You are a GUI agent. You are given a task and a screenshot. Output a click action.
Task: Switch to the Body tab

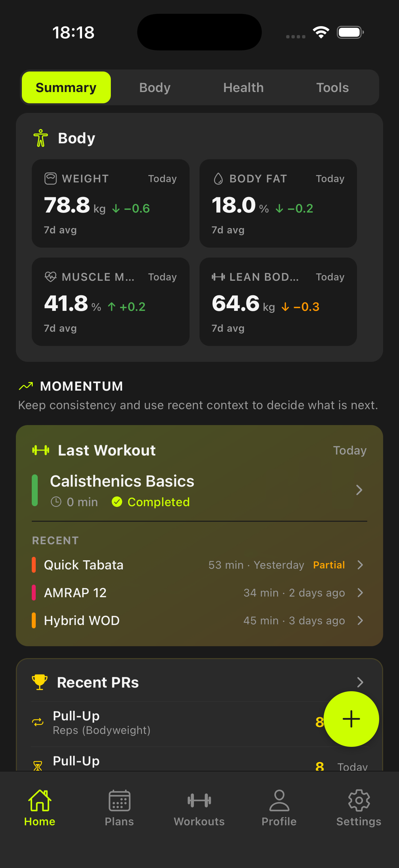coord(154,87)
